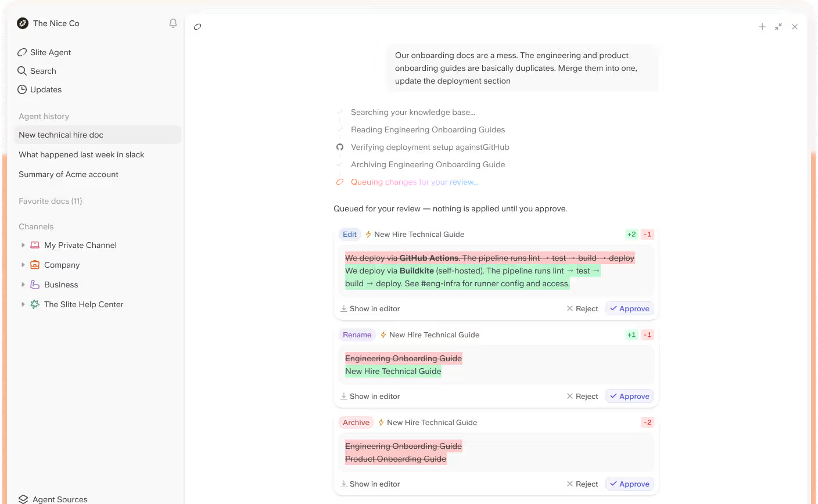The image size is (818, 504).
Task: Click struck-through GitHub Actions line
Action: point(490,258)
